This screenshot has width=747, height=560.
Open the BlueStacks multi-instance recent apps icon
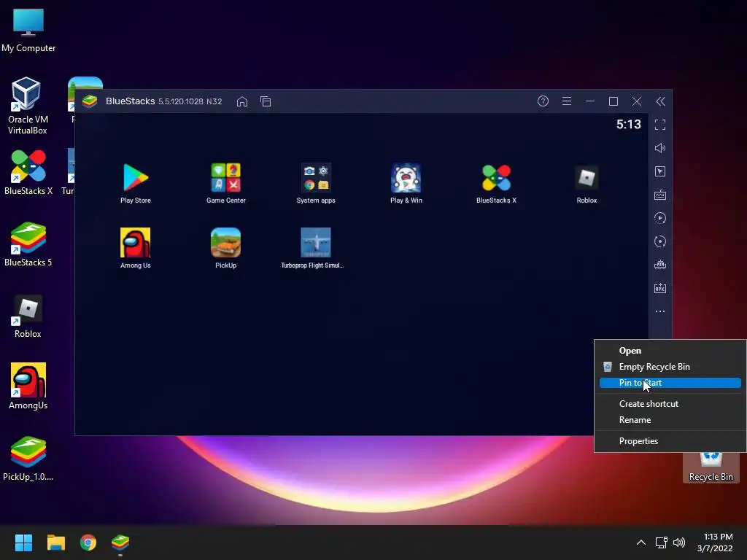pyautogui.click(x=266, y=101)
